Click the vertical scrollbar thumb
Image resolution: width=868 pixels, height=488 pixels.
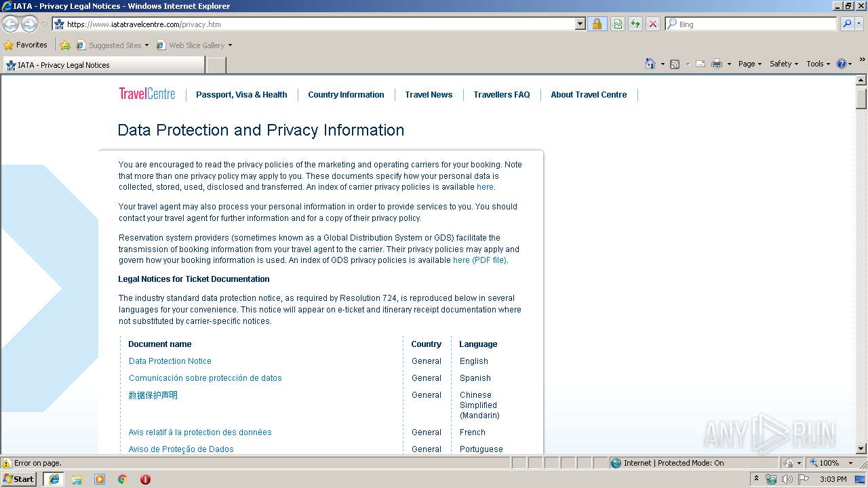pyautogui.click(x=861, y=98)
